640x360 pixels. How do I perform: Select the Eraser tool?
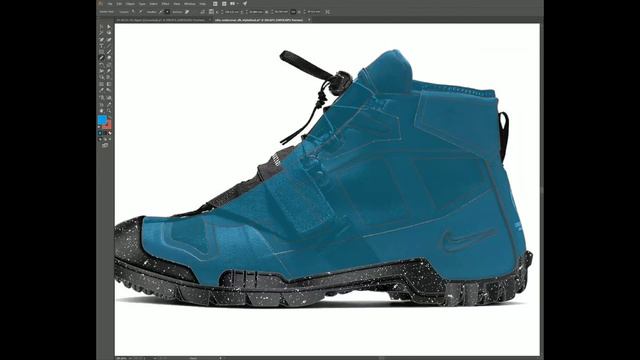pyautogui.click(x=109, y=58)
